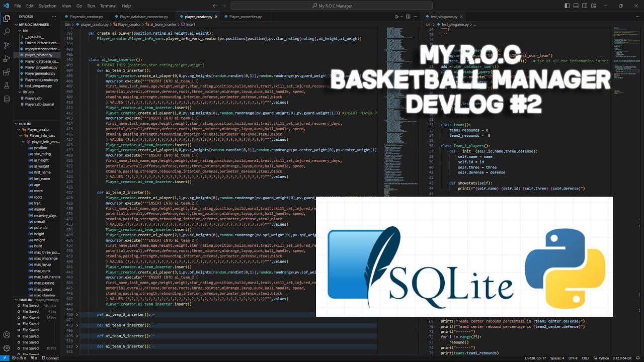
Task: Open the database view icon in activity bar
Action: click(7, 100)
